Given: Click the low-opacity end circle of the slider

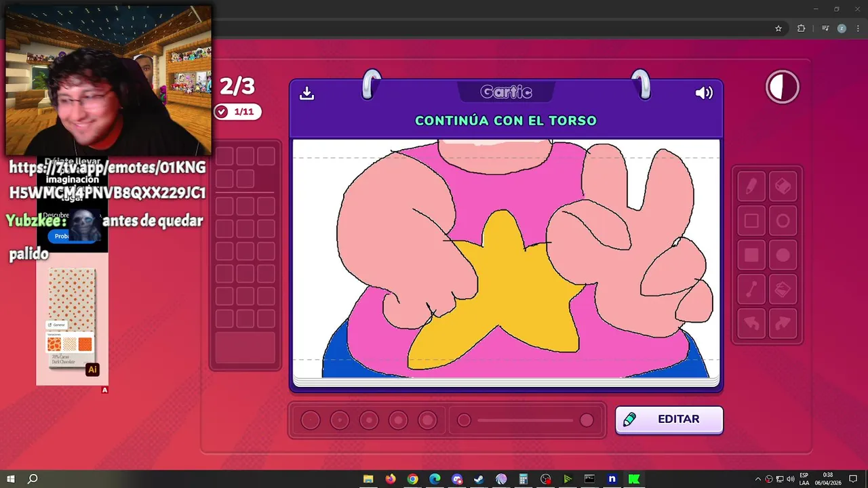Looking at the screenshot, I should pos(464,420).
